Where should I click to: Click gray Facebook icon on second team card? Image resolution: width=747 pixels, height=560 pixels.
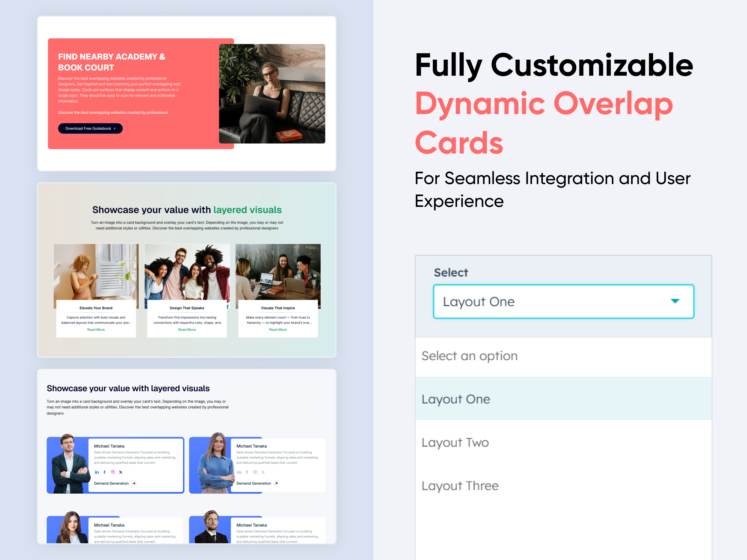247,472
